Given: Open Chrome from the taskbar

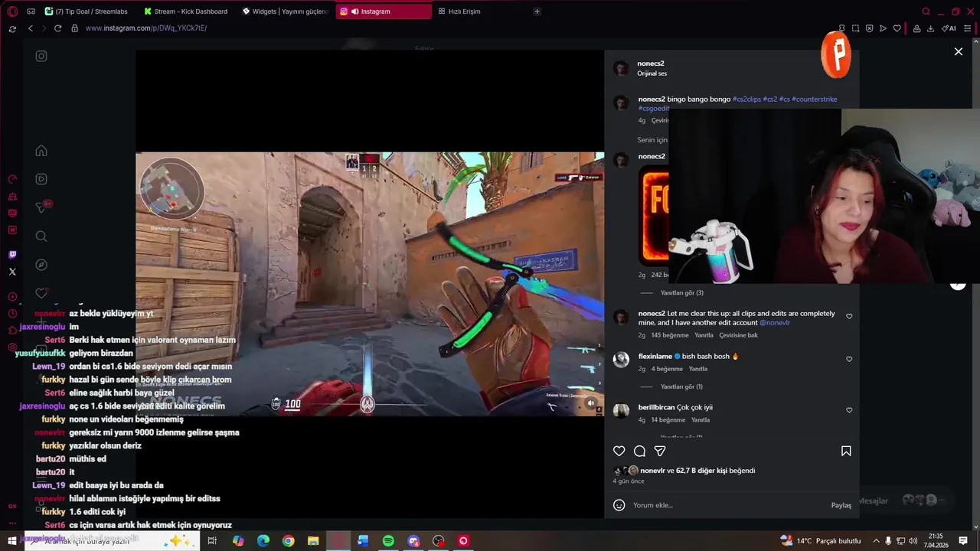Looking at the screenshot, I should tap(288, 541).
